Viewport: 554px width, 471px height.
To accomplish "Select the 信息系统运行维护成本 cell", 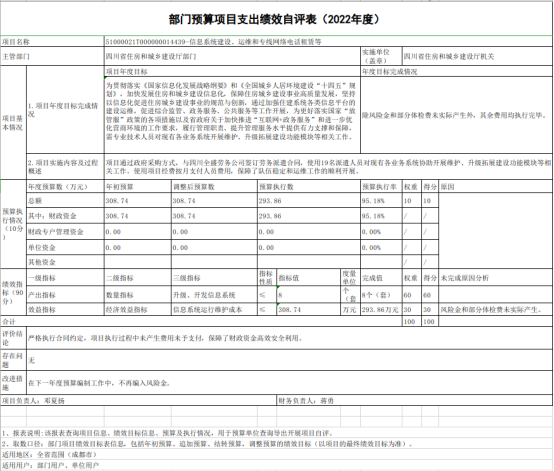I will coord(214,310).
